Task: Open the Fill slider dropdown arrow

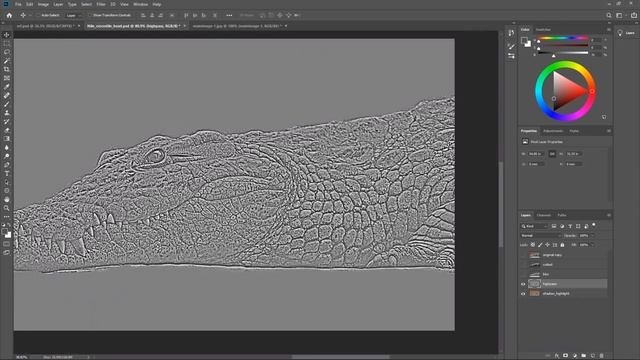Action: 592,245
